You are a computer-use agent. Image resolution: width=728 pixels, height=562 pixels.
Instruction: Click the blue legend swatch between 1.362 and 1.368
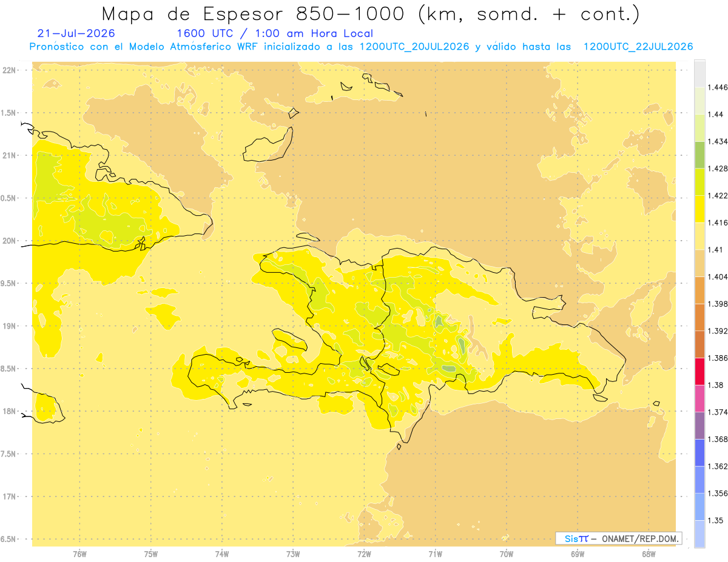699,452
